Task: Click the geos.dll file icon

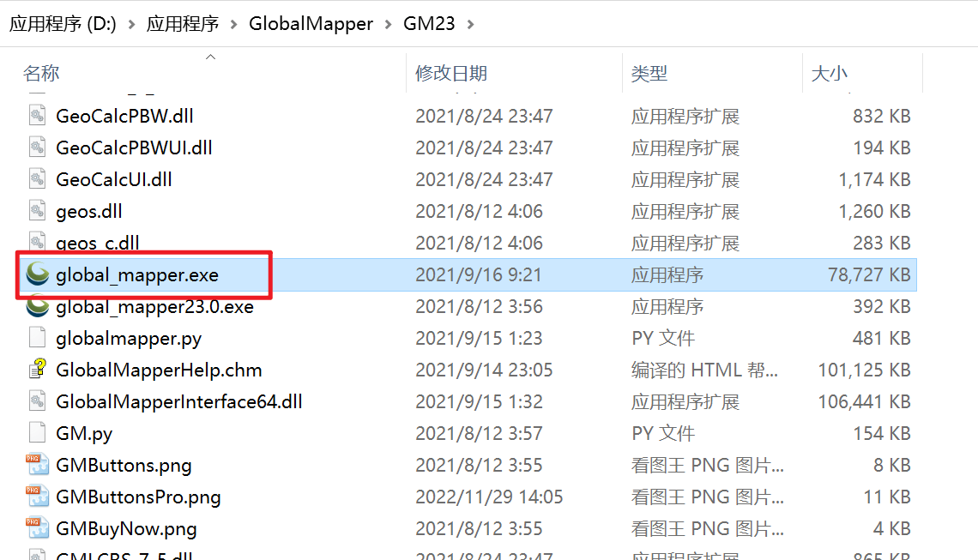Action: coord(38,211)
